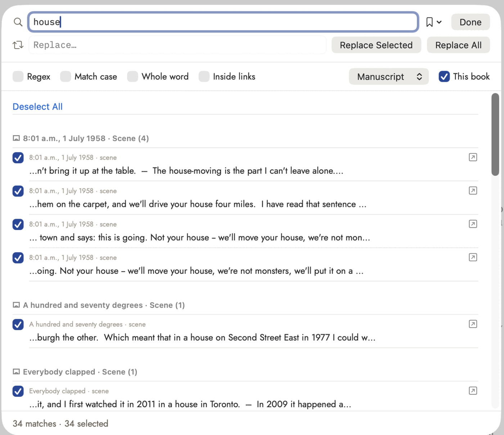Enable the Regex option

point(18,76)
